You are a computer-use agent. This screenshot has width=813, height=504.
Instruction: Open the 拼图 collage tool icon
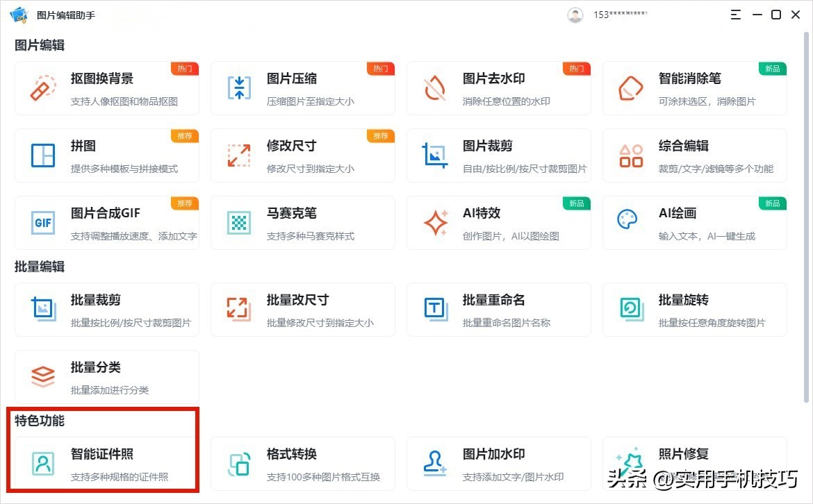pyautogui.click(x=42, y=155)
